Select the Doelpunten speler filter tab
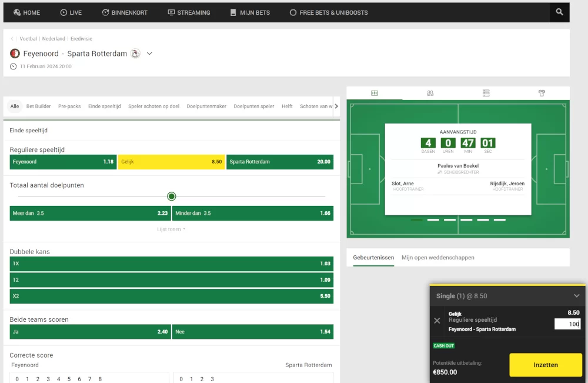 pyautogui.click(x=254, y=106)
